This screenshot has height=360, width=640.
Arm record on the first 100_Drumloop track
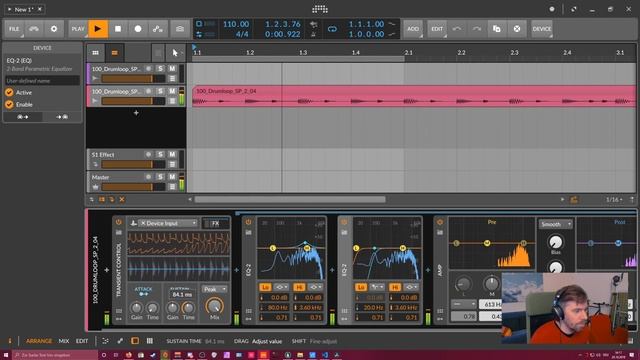149,69
